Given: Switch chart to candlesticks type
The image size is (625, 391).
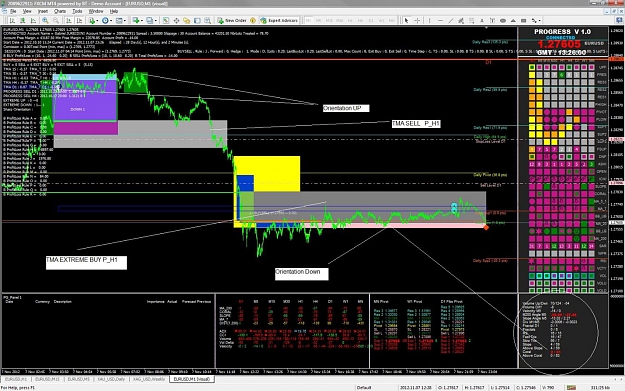Looking at the screenshot, I should [23, 20].
